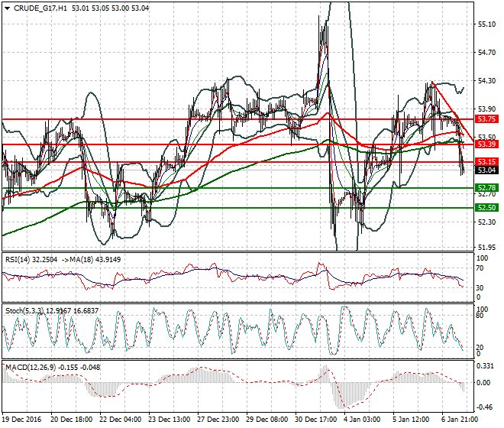Select the 54.70 price axis value
Viewport: 504px width, 428px height.
(486, 53)
